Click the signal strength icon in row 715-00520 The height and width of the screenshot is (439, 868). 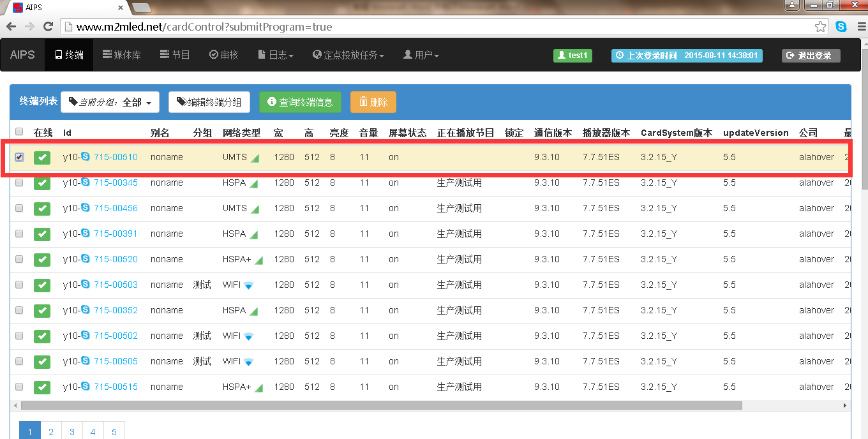[x=259, y=260]
